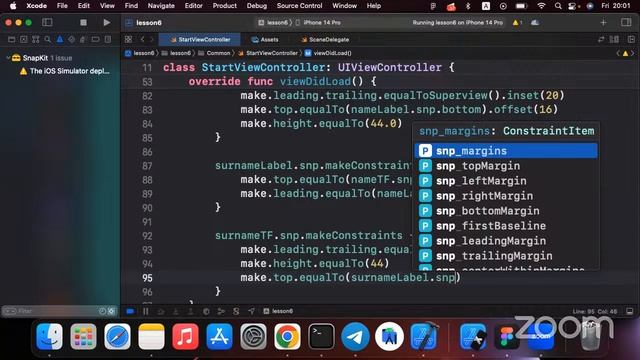Open the Find navigator

[48, 40]
